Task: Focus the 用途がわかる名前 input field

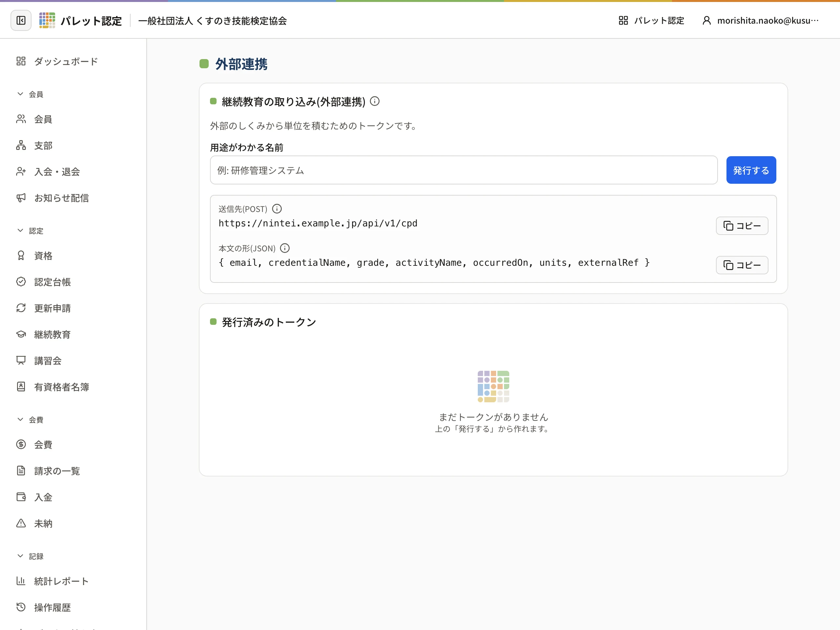Action: tap(464, 170)
